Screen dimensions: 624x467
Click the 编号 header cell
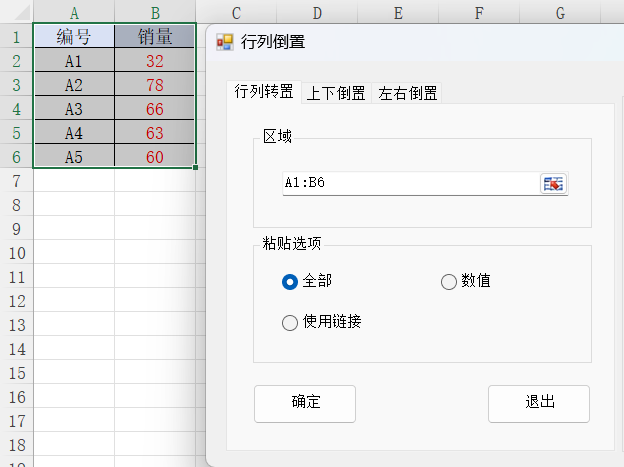pyautogui.click(x=74, y=37)
